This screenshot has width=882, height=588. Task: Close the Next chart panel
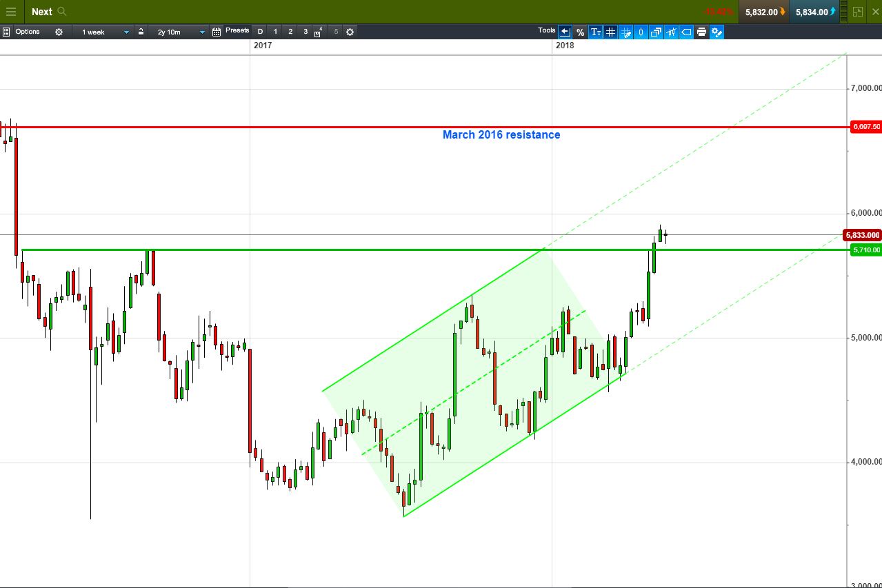tap(875, 12)
